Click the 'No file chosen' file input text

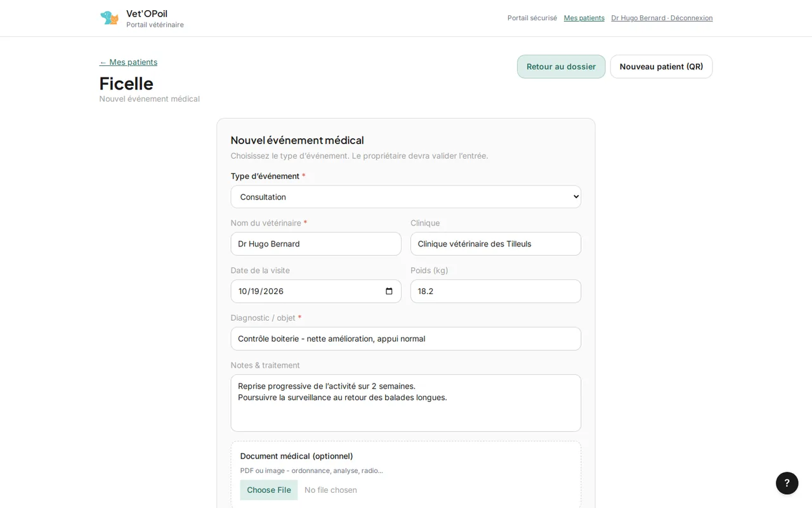point(331,490)
